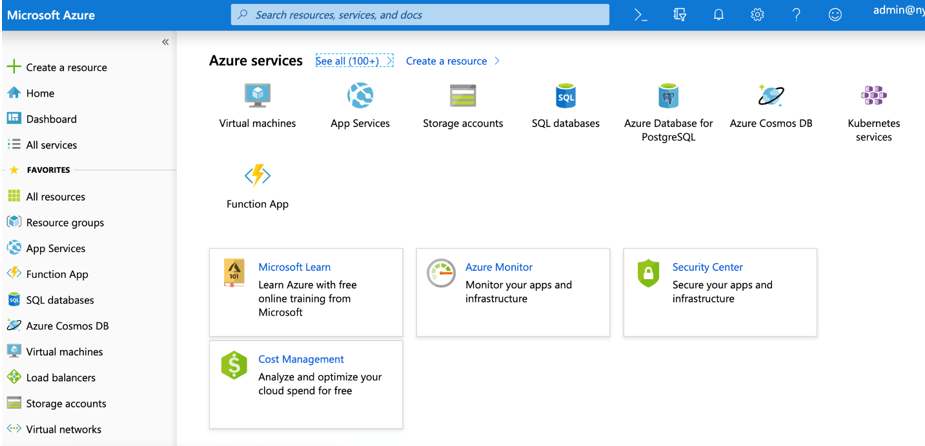Open the notifications bell

click(x=718, y=15)
